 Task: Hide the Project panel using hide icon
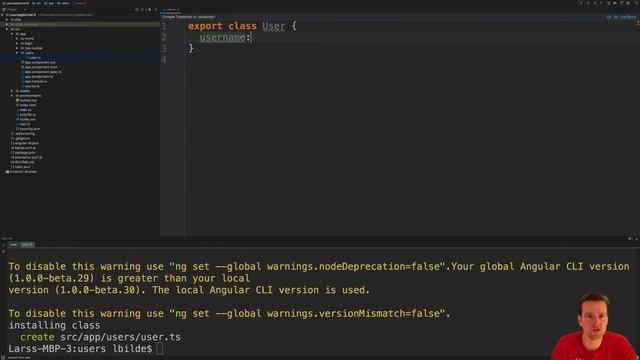point(156,9)
